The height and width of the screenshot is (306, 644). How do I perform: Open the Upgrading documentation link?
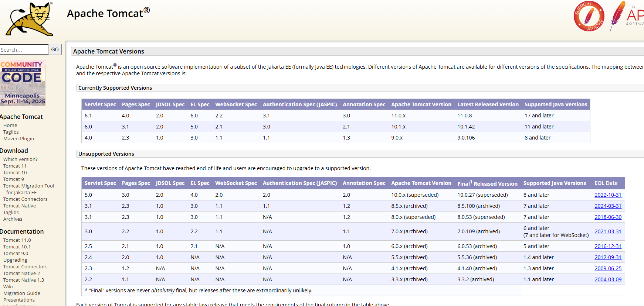[x=15, y=260]
